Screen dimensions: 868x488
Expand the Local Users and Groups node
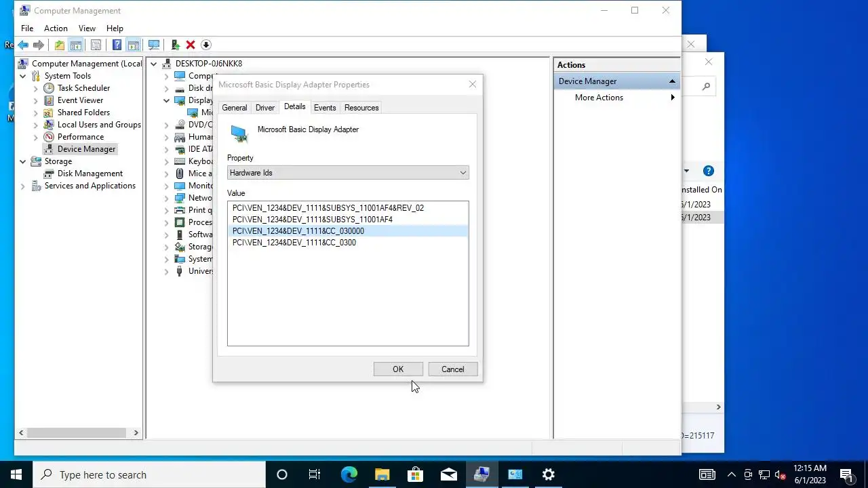[36, 125]
